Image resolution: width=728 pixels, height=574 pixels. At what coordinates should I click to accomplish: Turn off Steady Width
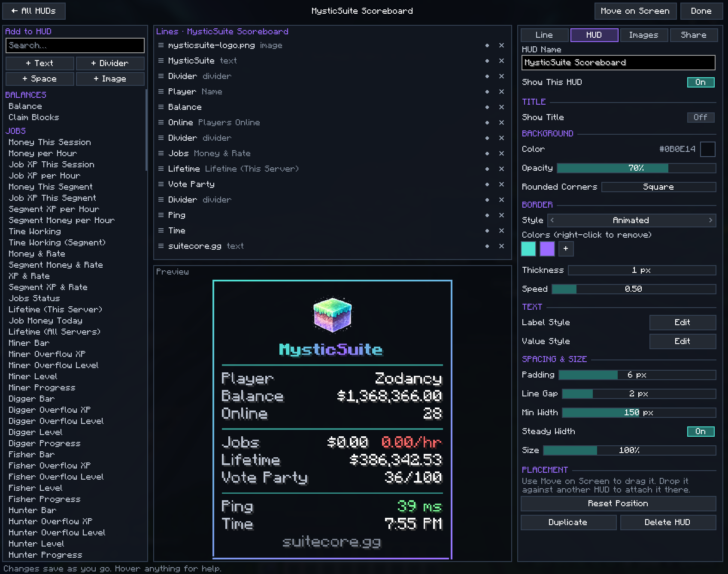click(x=701, y=432)
